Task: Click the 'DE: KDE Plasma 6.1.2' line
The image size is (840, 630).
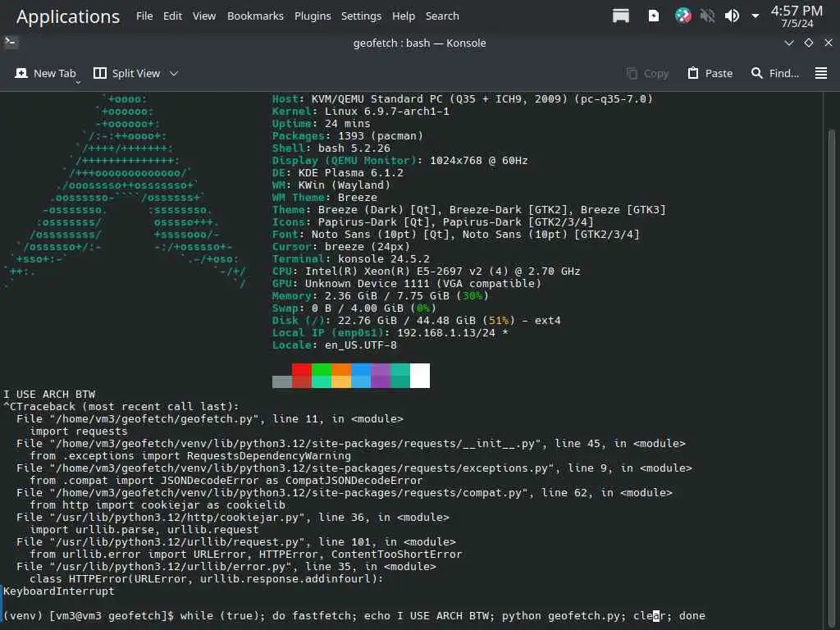Action: tap(337, 173)
